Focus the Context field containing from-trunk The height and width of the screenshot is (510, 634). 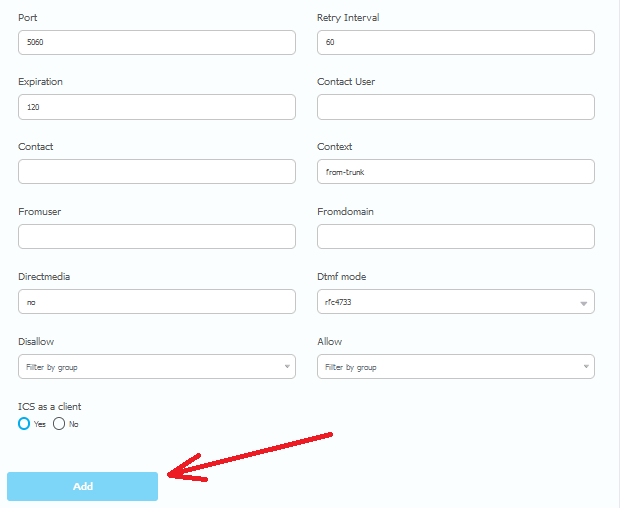pos(455,172)
